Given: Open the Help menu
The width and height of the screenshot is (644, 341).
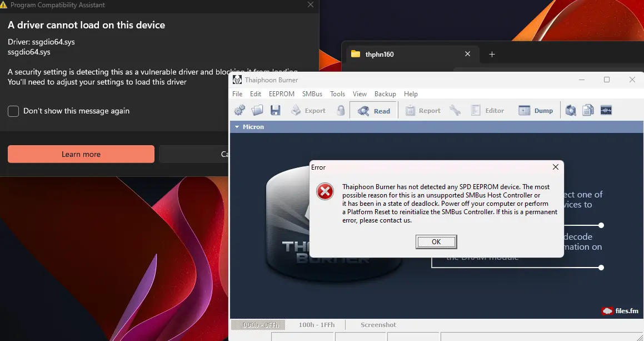Looking at the screenshot, I should (411, 94).
